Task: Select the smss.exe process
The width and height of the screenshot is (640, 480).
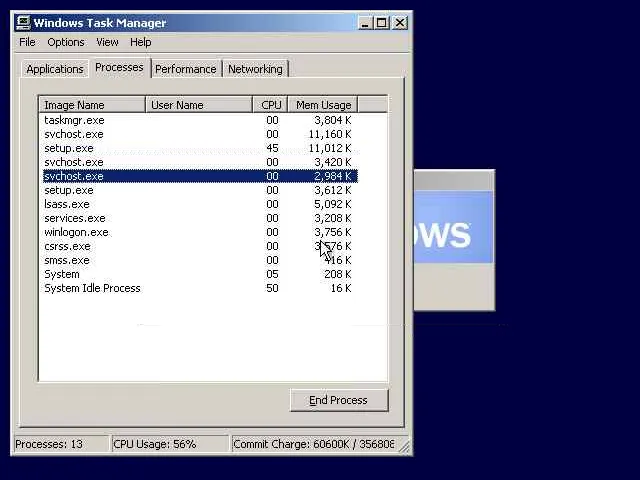Action: point(200,260)
